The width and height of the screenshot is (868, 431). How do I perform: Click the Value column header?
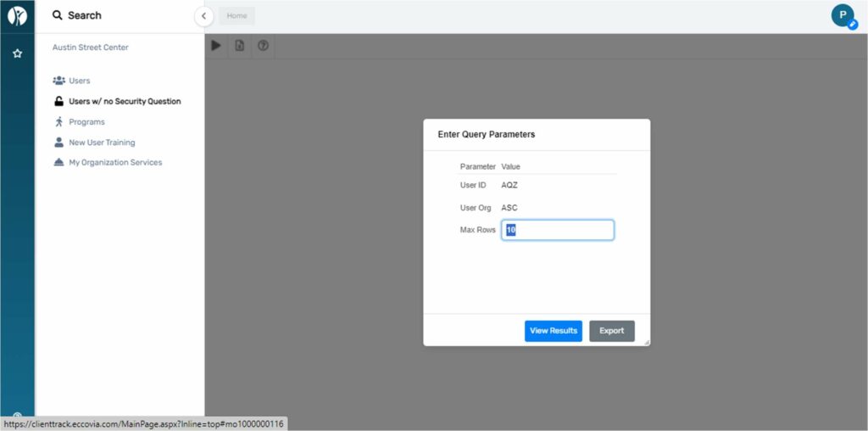pos(510,167)
